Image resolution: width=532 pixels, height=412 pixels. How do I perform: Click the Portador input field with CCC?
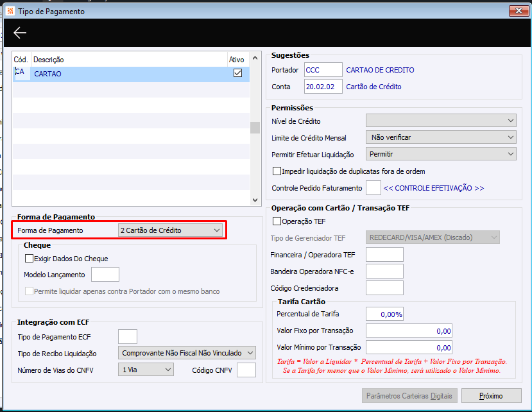tap(323, 70)
